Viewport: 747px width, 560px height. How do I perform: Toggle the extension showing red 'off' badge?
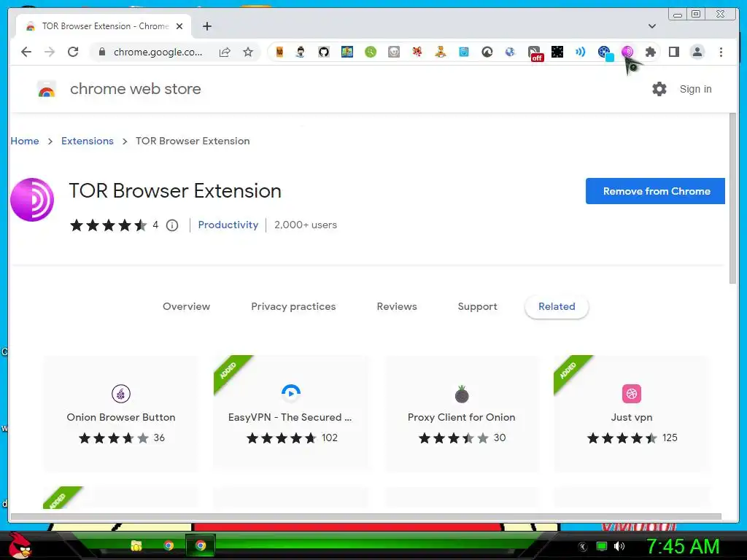[535, 53]
